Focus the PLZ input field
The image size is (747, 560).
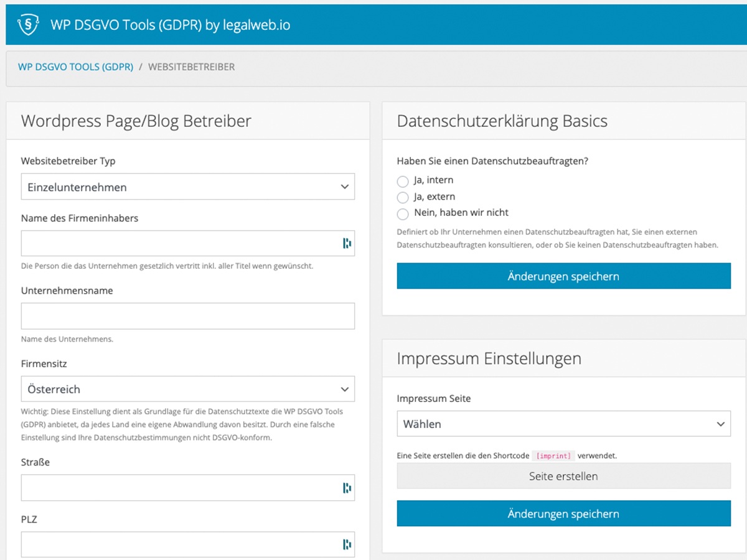(x=188, y=544)
